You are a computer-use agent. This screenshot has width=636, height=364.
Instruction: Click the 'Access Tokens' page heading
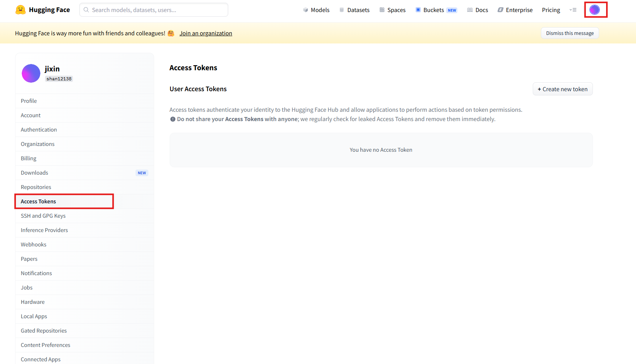click(x=193, y=68)
